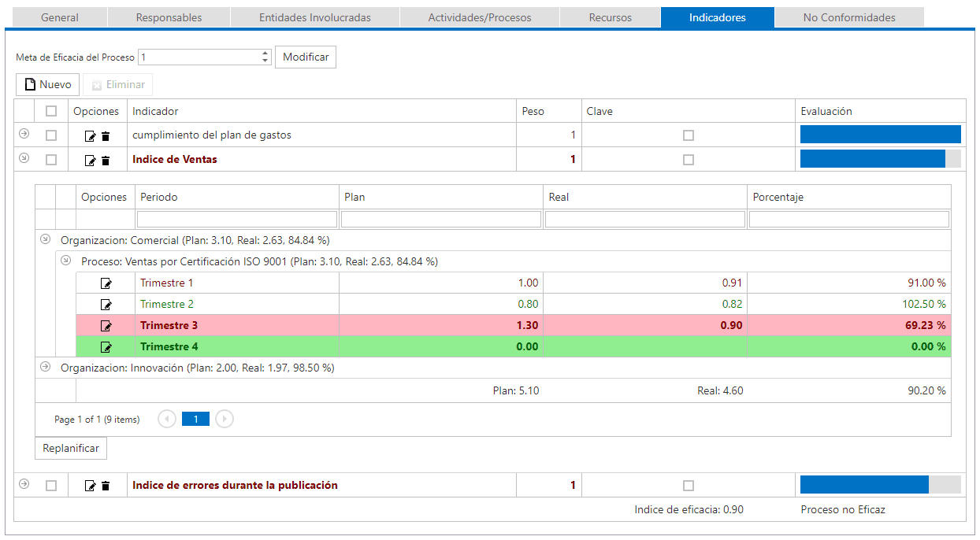
Task: Click the Modificar button
Action: pos(306,57)
